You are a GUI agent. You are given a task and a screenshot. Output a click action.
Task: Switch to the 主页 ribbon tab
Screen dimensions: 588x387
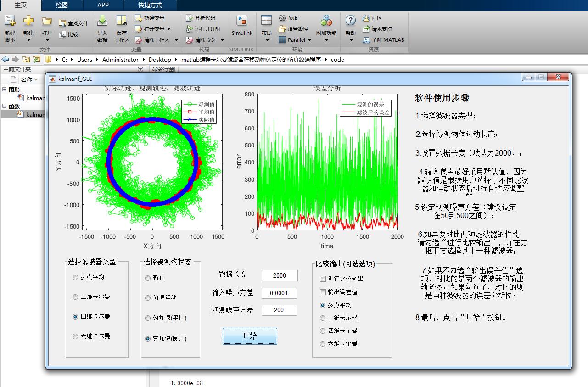pos(21,5)
